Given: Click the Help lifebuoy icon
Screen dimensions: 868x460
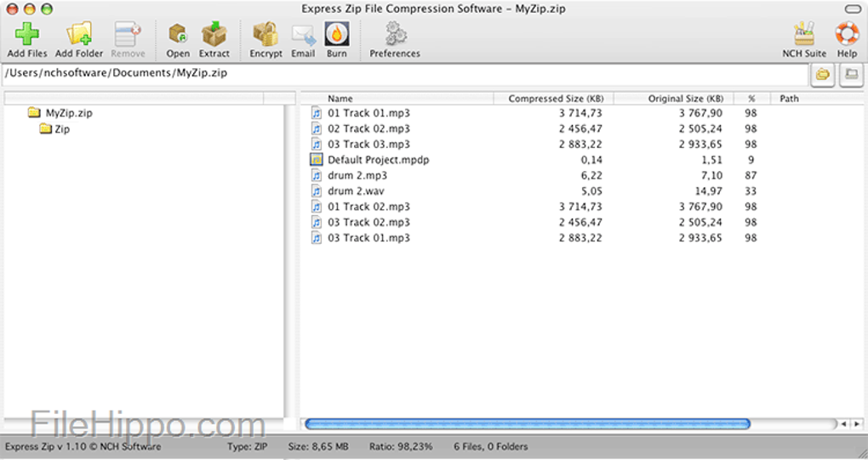Looking at the screenshot, I should pos(847,34).
